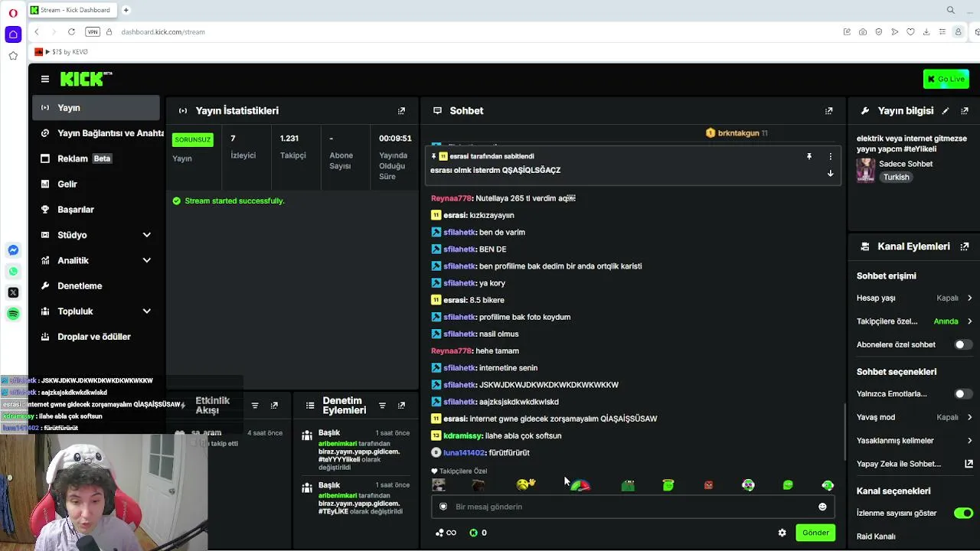
Task: Open chat settings gear icon
Action: point(782,533)
